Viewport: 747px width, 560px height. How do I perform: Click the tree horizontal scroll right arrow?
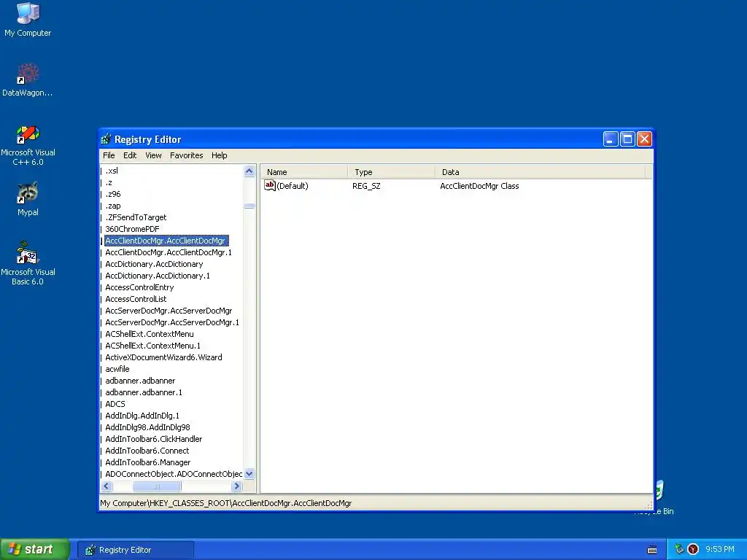(x=237, y=486)
